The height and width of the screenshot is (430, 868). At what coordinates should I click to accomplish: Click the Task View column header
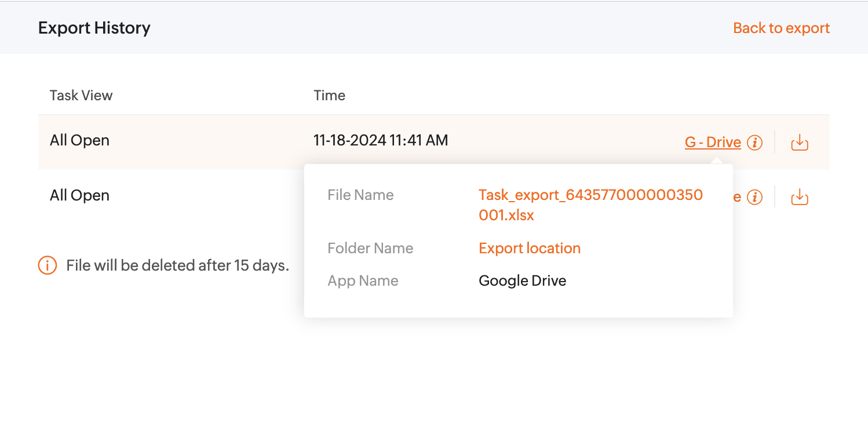pos(81,96)
